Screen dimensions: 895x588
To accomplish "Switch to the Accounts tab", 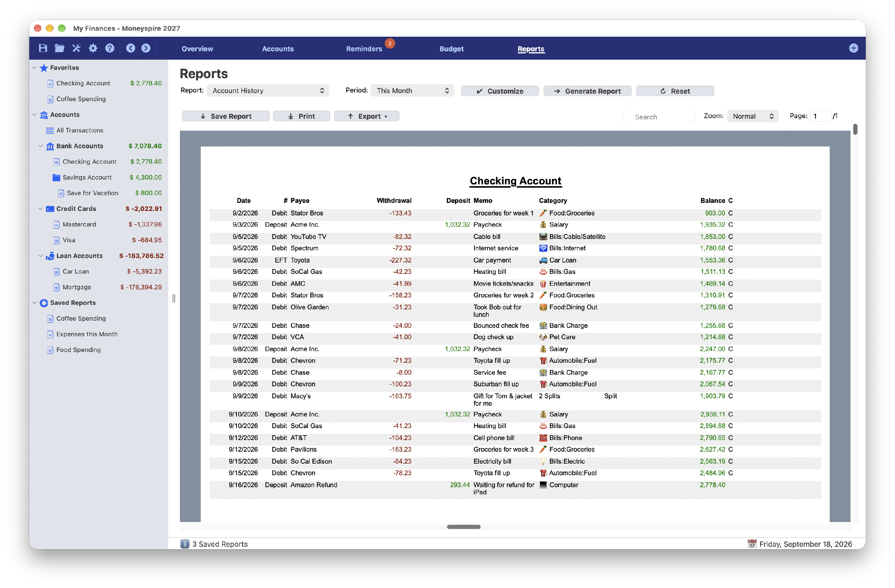I will click(x=278, y=49).
